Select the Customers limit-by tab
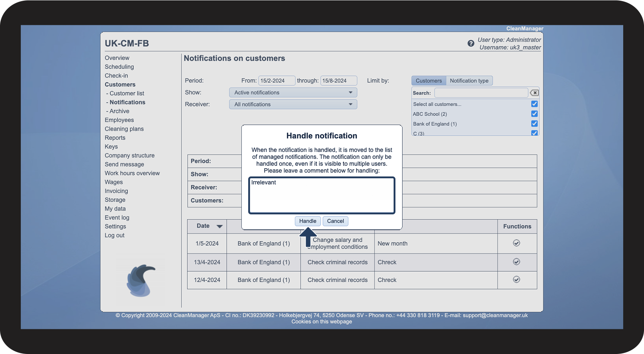The image size is (644, 354). coord(428,81)
